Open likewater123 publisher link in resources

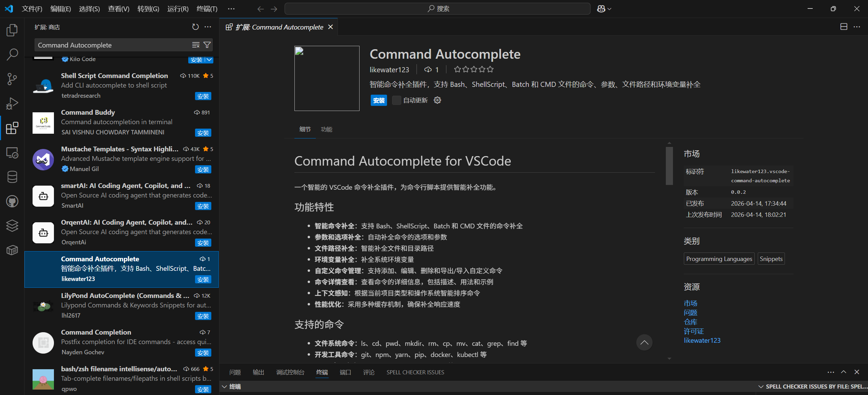click(x=702, y=340)
